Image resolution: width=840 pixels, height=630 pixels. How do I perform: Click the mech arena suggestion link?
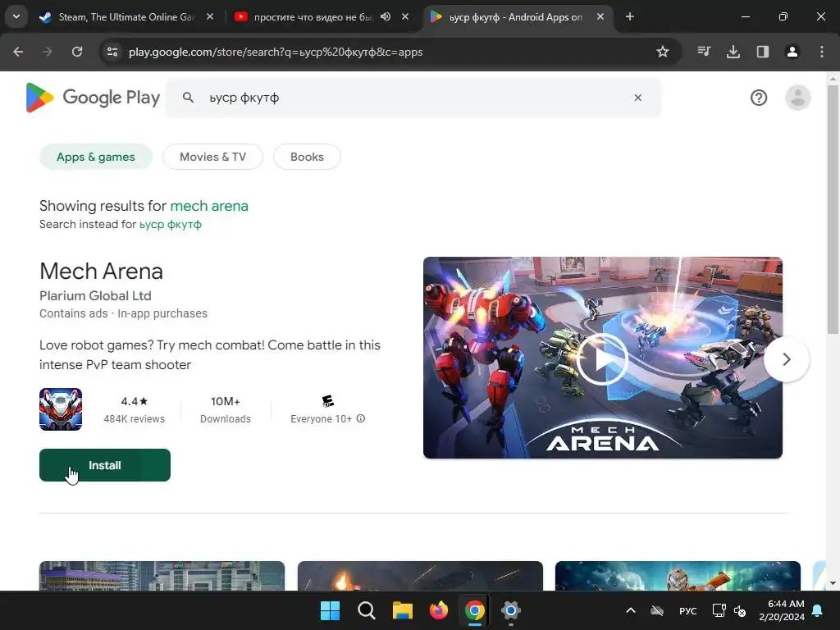click(x=209, y=206)
